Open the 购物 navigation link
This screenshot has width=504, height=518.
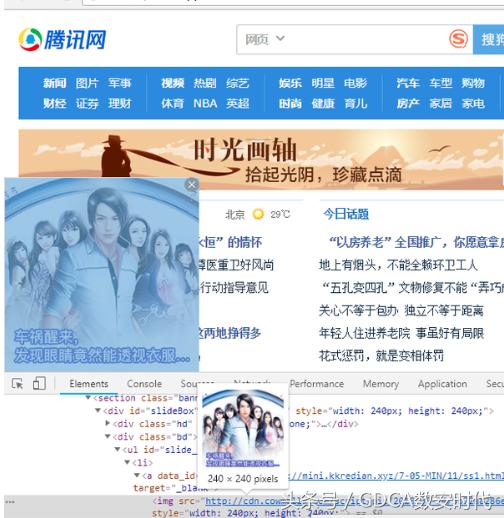(x=473, y=83)
